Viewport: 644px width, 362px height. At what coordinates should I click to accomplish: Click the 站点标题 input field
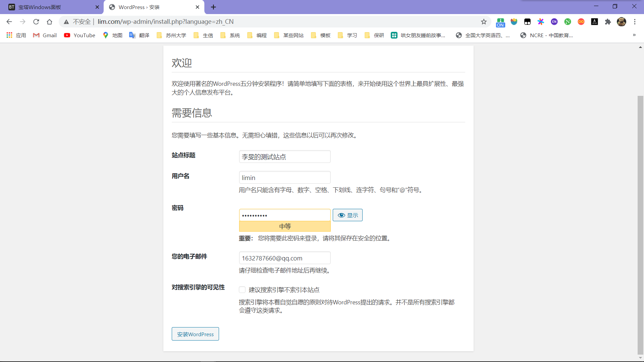(285, 157)
